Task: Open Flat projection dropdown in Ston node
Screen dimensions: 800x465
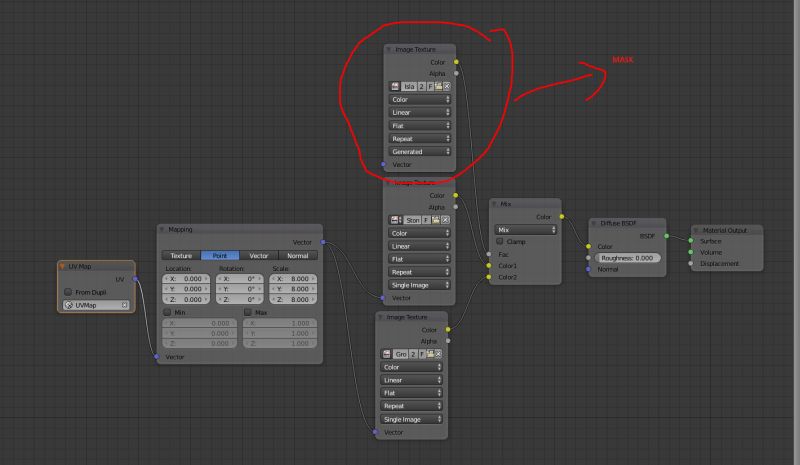Action: (419, 259)
